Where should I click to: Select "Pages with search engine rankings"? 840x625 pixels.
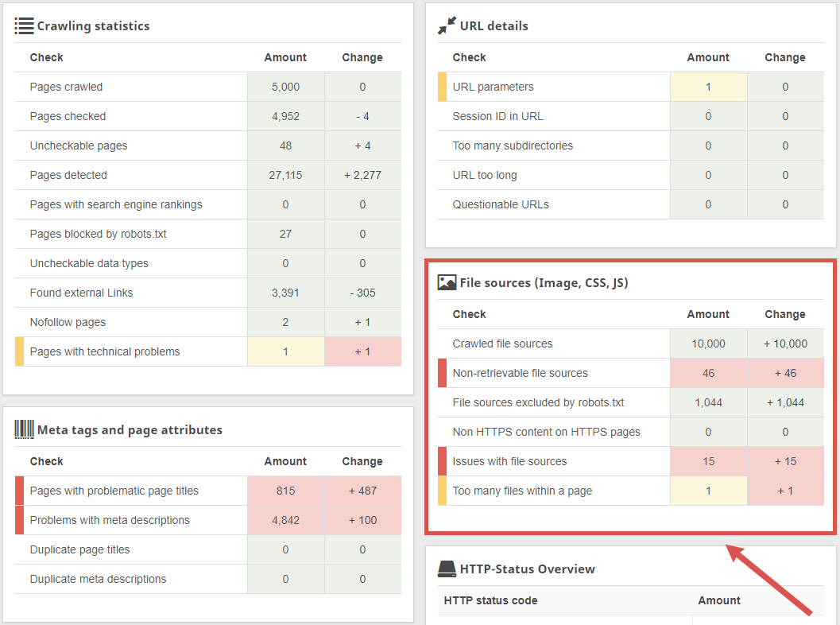pyautogui.click(x=116, y=205)
